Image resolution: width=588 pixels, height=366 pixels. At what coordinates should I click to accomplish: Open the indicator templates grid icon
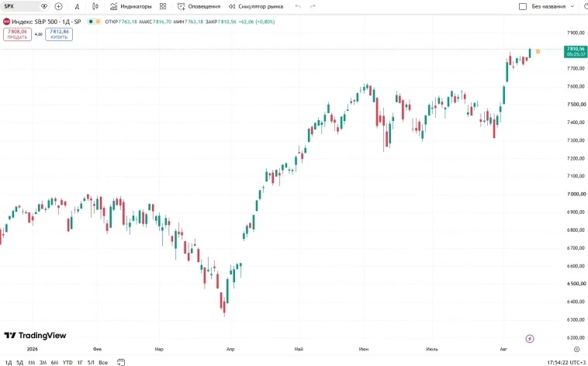[163, 6]
